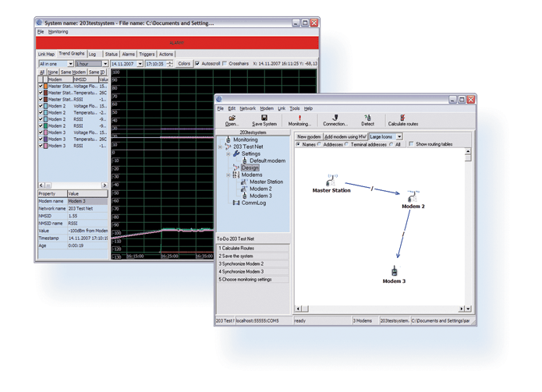Image resolution: width=542 pixels, height=392 pixels.
Task: Click the Add modem using HW button
Action: [x=345, y=136]
